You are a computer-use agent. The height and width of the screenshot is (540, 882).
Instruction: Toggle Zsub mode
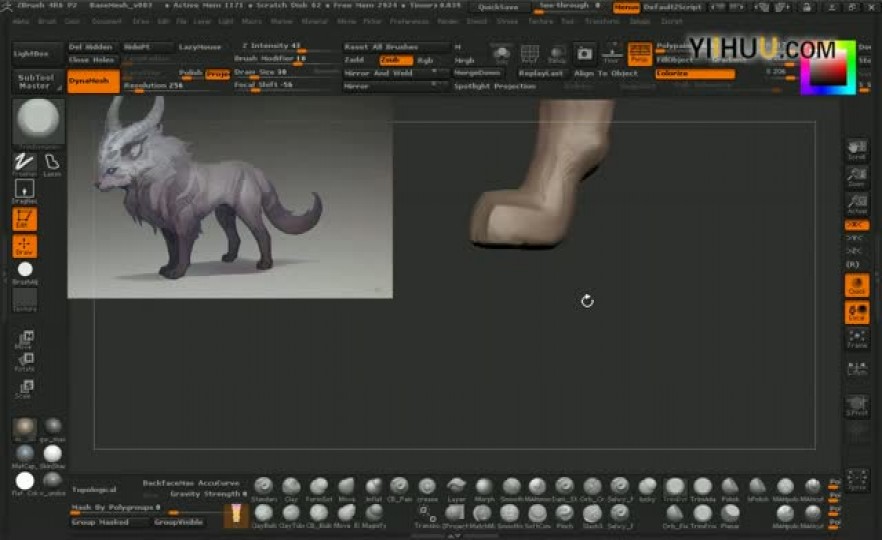(395, 60)
